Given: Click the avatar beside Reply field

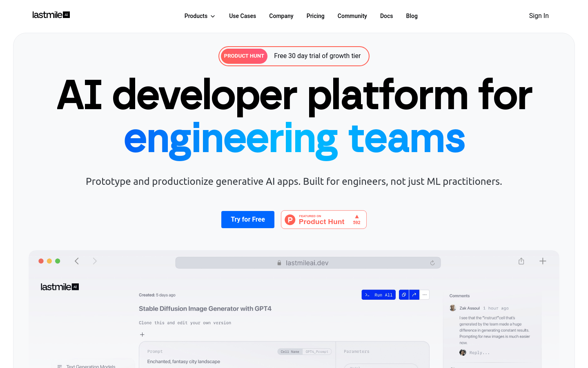Looking at the screenshot, I should coord(463,352).
